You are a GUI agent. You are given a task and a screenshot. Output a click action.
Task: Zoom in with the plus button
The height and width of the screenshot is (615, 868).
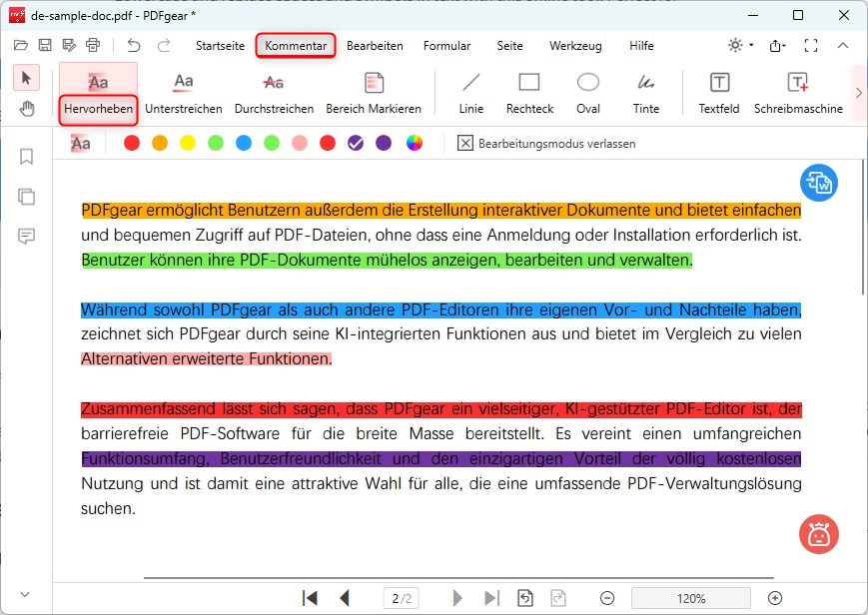pyautogui.click(x=775, y=598)
